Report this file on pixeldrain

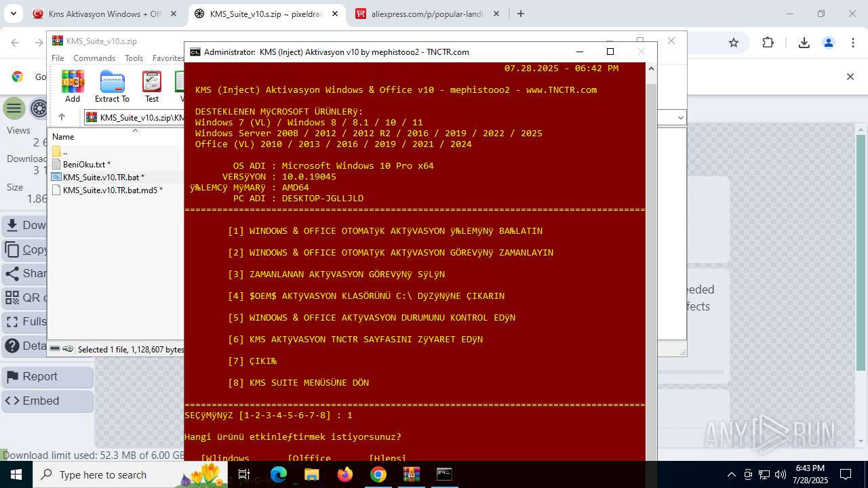[x=47, y=377]
